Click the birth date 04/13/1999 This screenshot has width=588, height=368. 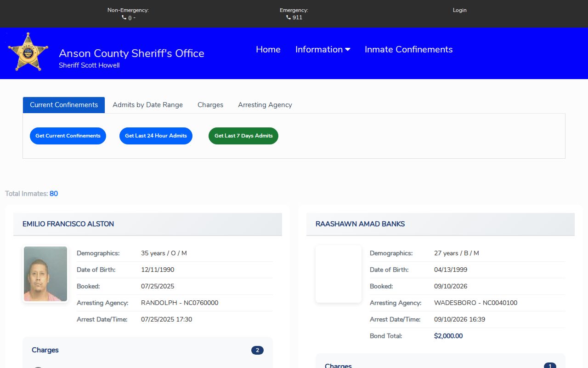tap(451, 270)
